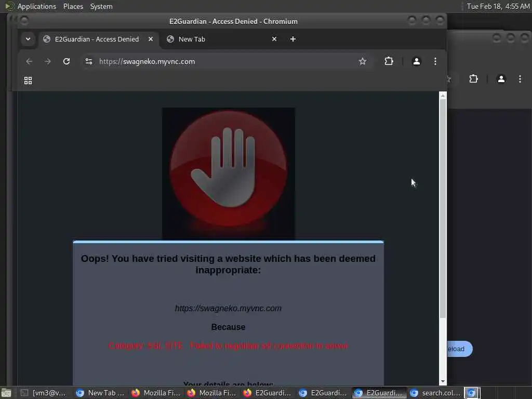The width and height of the screenshot is (532, 399).
Task: Click the page's vertical scrollbar thumb
Action: pyautogui.click(x=443, y=208)
